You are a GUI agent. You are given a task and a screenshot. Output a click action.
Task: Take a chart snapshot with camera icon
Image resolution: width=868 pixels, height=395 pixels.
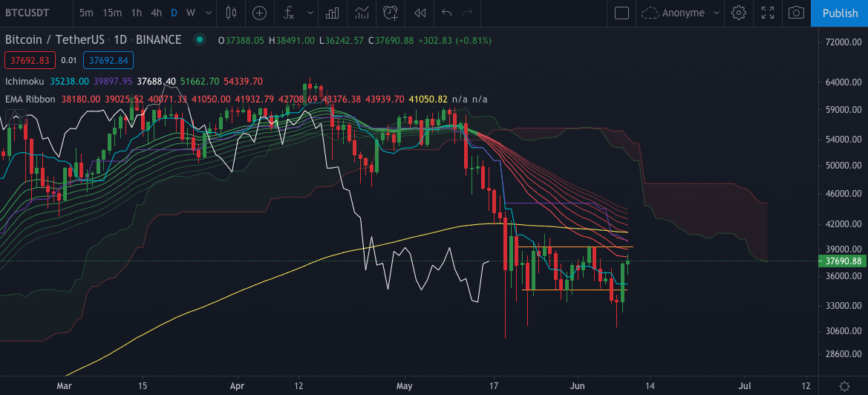[796, 13]
